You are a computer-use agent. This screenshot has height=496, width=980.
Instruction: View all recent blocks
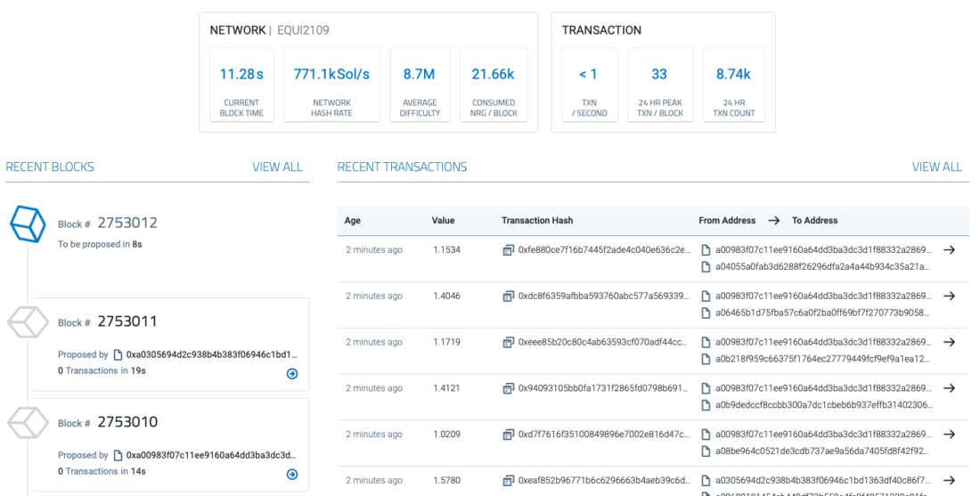tap(277, 167)
